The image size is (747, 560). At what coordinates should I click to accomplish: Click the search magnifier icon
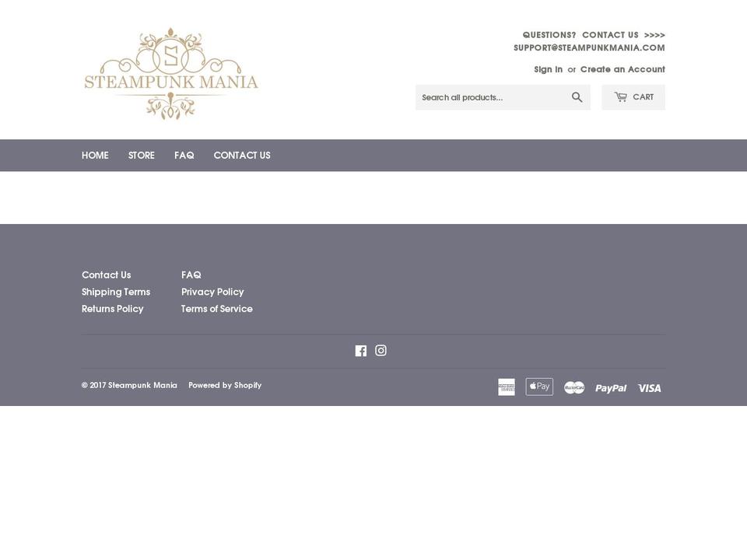tap(577, 97)
